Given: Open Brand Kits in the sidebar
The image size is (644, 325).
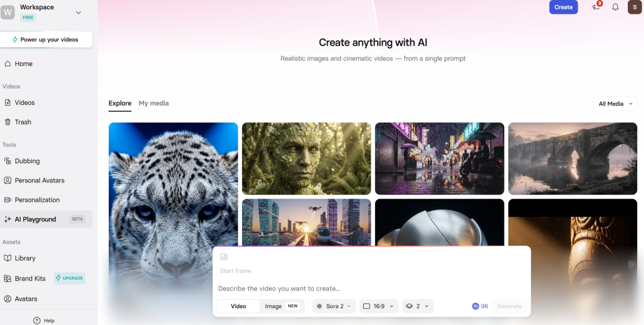Looking at the screenshot, I should point(30,279).
